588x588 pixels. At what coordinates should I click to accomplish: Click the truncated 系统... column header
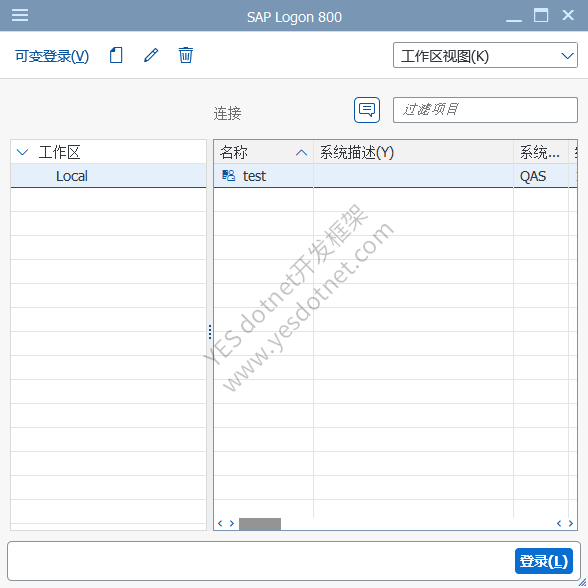(541, 152)
